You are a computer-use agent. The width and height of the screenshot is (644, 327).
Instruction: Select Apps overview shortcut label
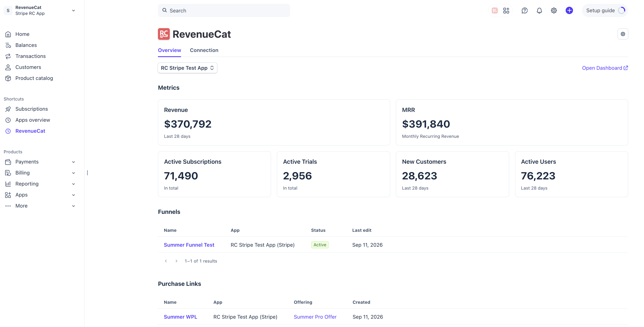click(x=33, y=120)
